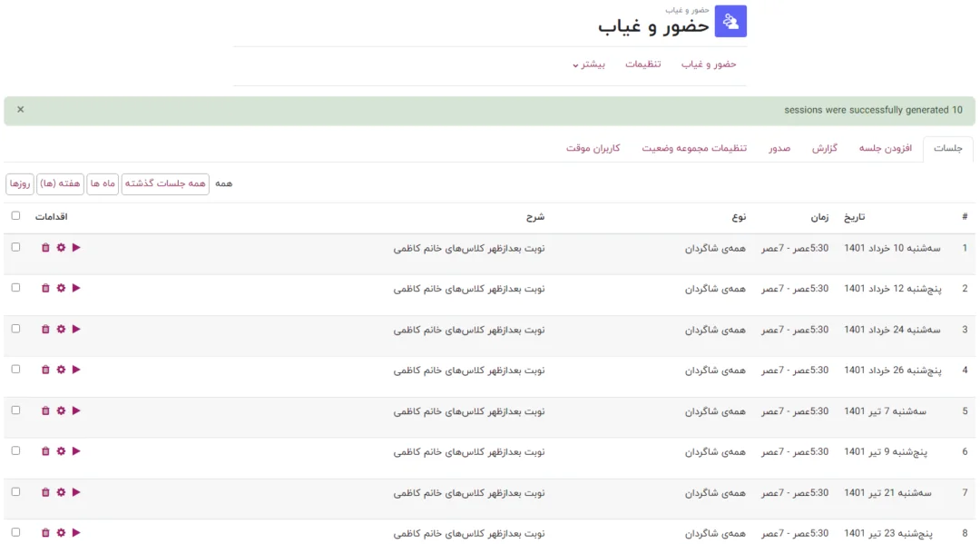The width and height of the screenshot is (980, 544).
Task: Expand the بیشتر (More) dropdown menu
Action: point(588,64)
